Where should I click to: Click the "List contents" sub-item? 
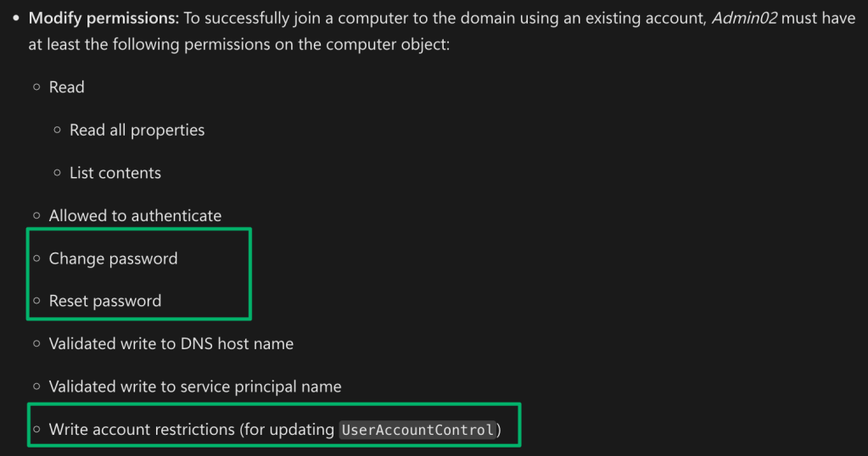pos(115,173)
